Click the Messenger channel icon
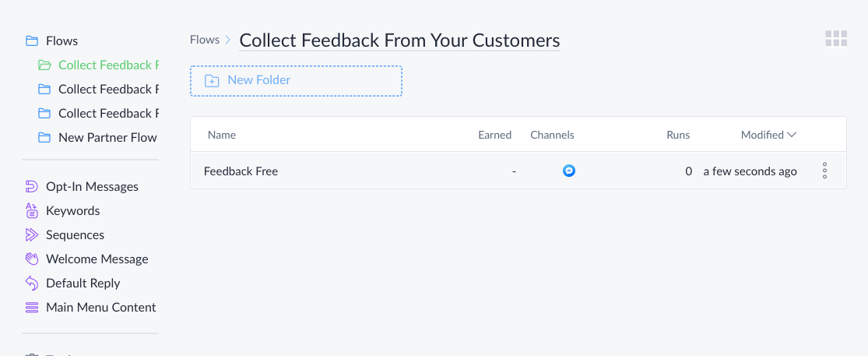The image size is (868, 356). [568, 171]
